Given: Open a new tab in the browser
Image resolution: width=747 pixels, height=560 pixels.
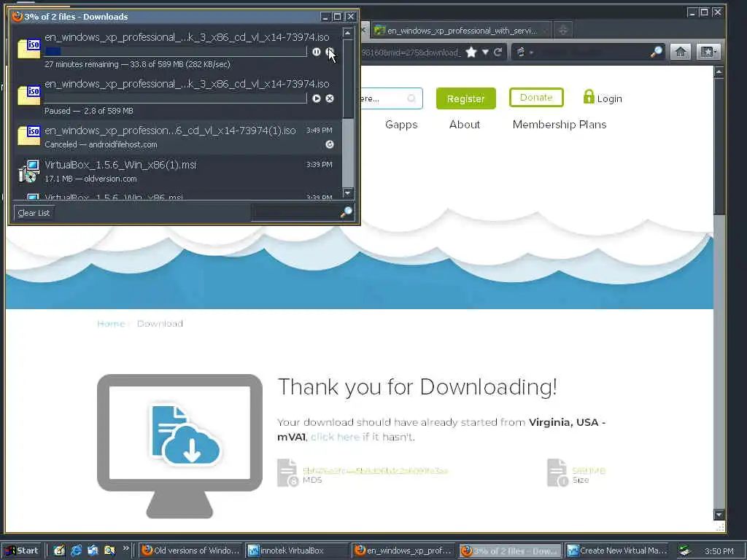Looking at the screenshot, I should 563,30.
